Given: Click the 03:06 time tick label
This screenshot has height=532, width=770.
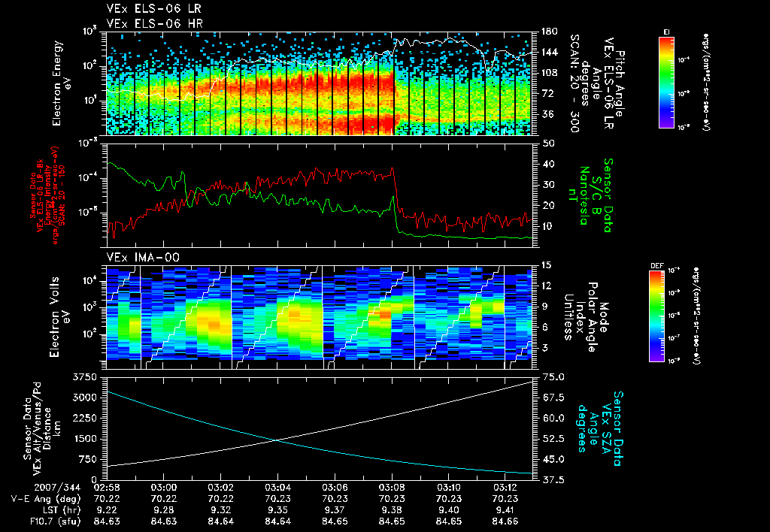Looking at the screenshot, I should point(335,488).
